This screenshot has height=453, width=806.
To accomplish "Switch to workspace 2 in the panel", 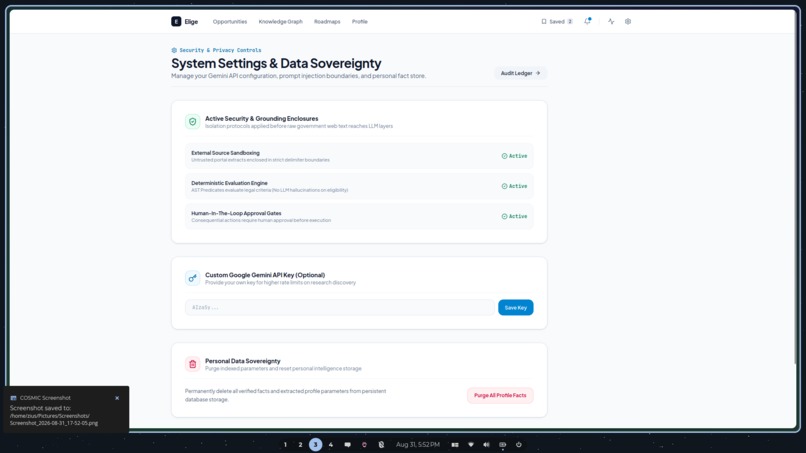I will click(x=300, y=445).
